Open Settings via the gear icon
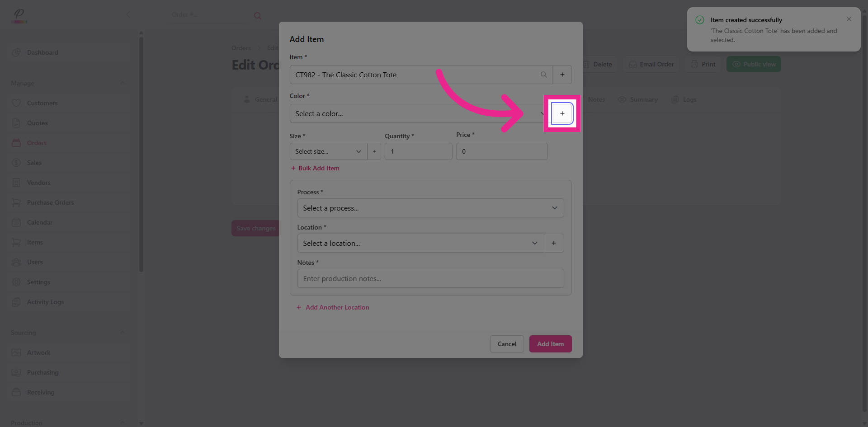This screenshot has width=868, height=427. [38, 282]
